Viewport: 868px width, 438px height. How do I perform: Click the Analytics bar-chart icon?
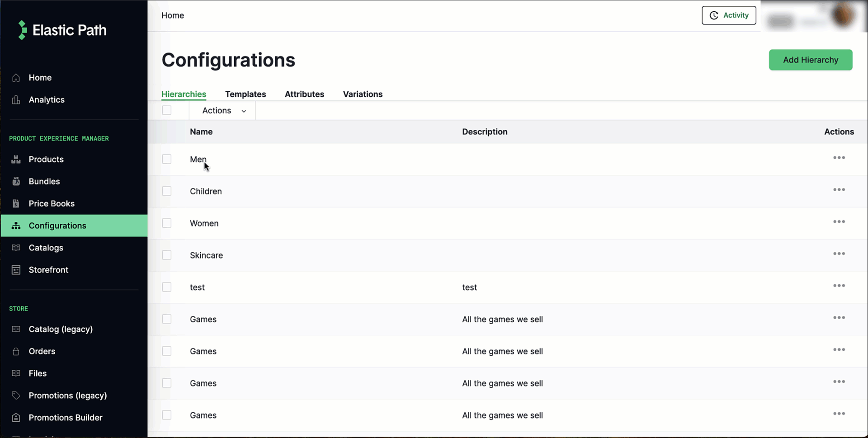point(16,99)
